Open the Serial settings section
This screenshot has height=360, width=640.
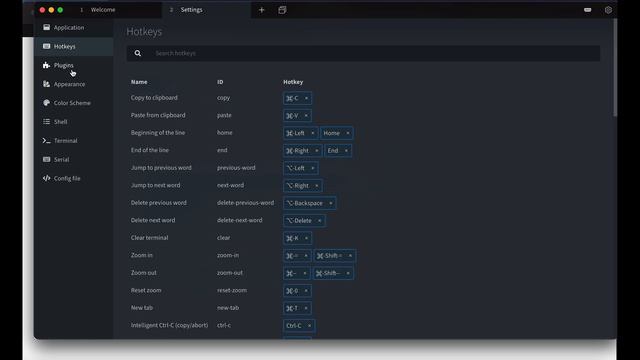(x=73, y=159)
